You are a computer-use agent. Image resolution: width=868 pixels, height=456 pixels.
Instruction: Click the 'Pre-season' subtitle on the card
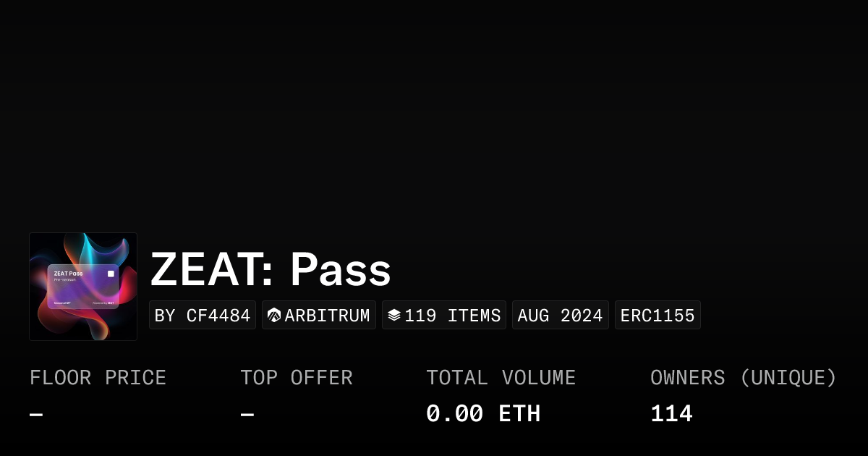[x=64, y=280]
